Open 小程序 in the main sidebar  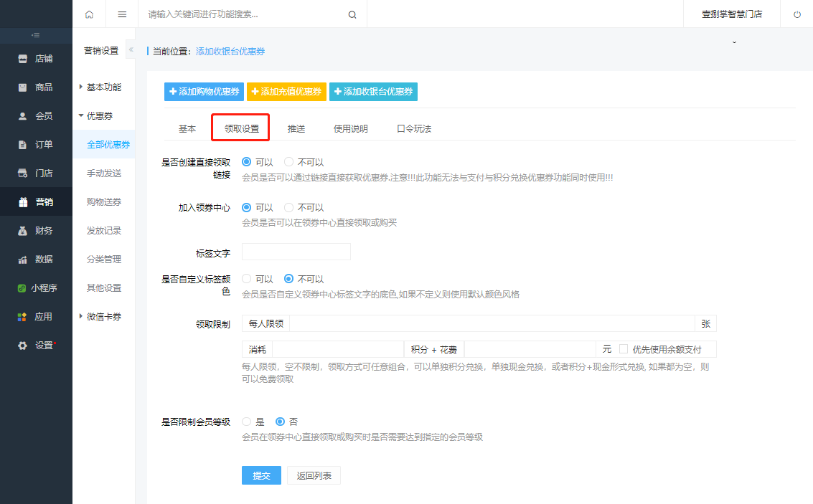(36, 288)
